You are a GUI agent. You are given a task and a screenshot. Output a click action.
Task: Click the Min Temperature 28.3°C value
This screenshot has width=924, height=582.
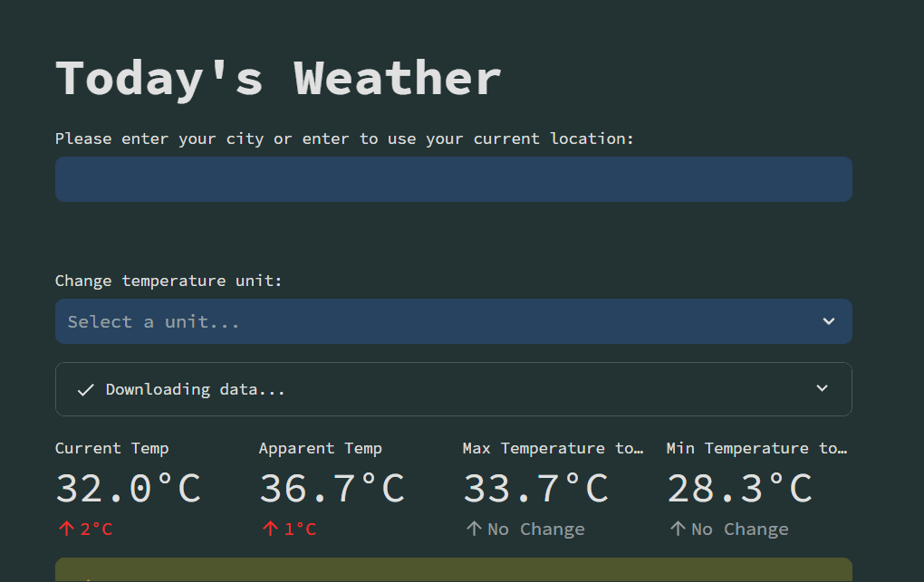tap(739, 489)
